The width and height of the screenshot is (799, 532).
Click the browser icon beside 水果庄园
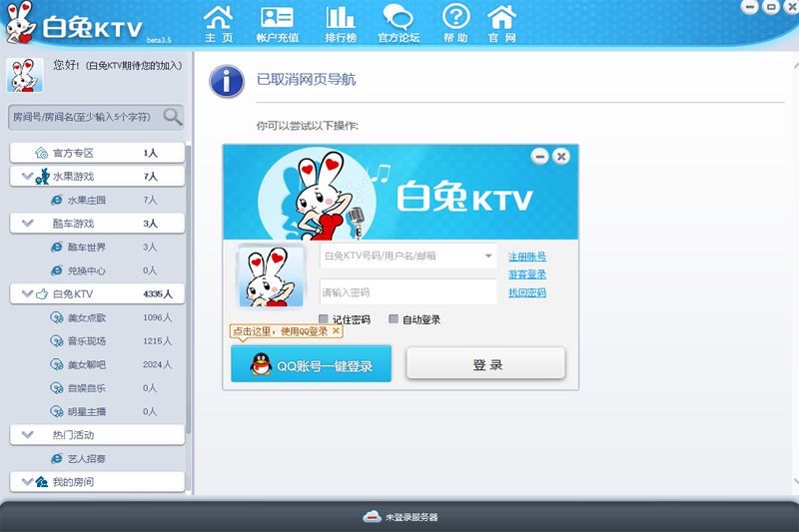tap(57, 200)
